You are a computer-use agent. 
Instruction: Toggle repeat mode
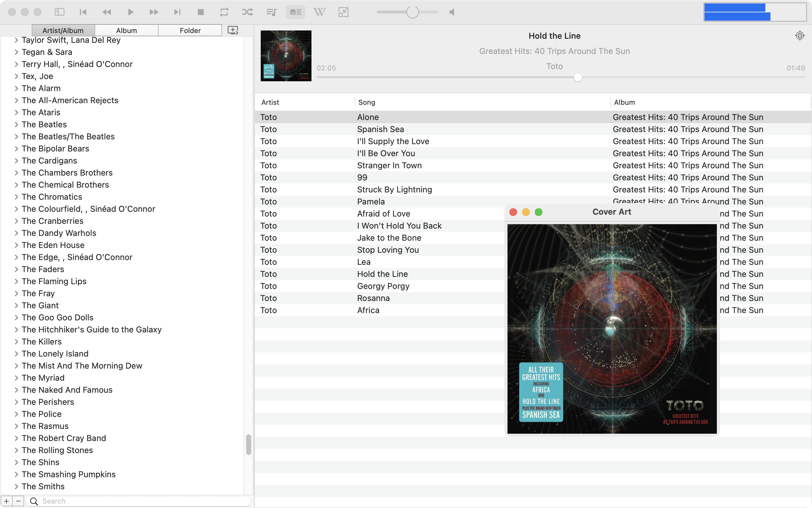click(x=224, y=12)
